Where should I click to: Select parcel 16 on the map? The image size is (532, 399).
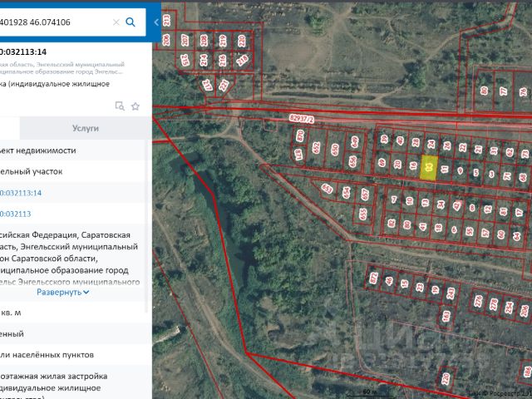click(413, 165)
